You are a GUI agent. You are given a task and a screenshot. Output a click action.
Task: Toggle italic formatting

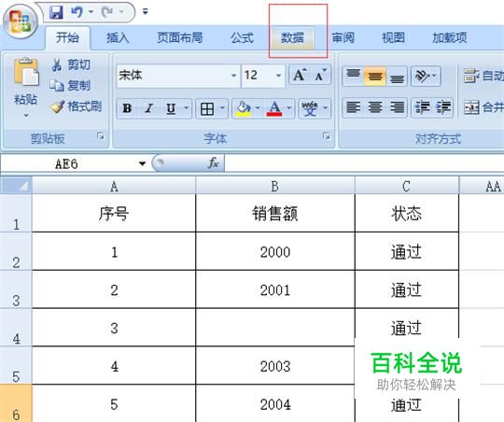coord(148,108)
